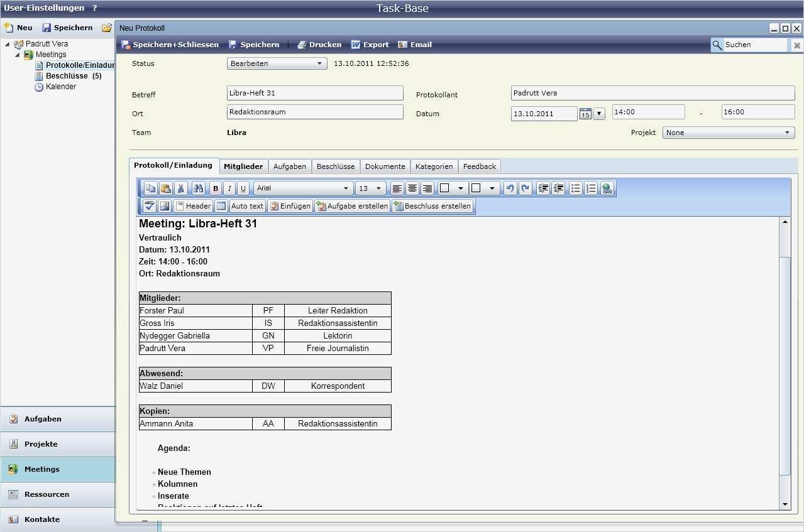Redo the last edit
This screenshot has width=804, height=532.
(525, 188)
